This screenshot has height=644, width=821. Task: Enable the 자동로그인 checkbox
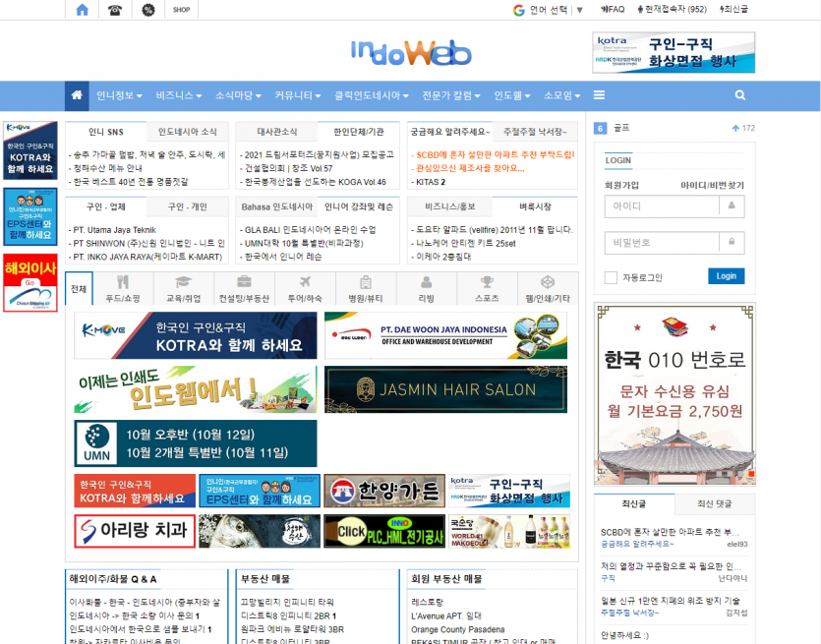611,277
